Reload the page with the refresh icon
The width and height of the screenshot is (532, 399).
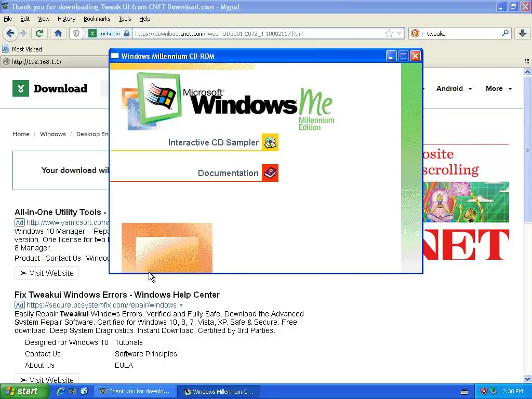coord(39,33)
